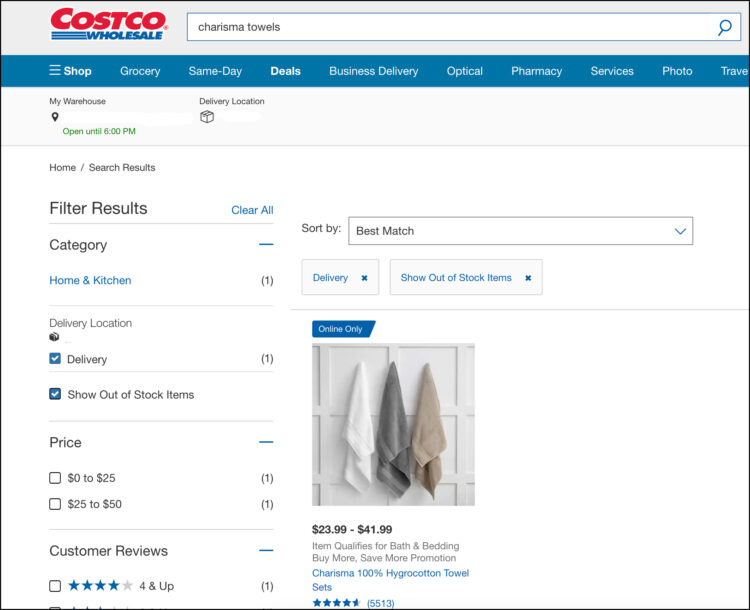Click the Open until 6:00 PM text
This screenshot has height=610, width=750.
[99, 131]
